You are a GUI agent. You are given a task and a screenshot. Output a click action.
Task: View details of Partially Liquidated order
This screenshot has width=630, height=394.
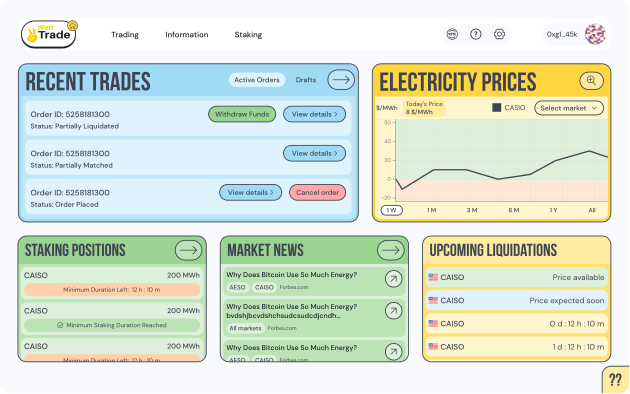pos(314,114)
